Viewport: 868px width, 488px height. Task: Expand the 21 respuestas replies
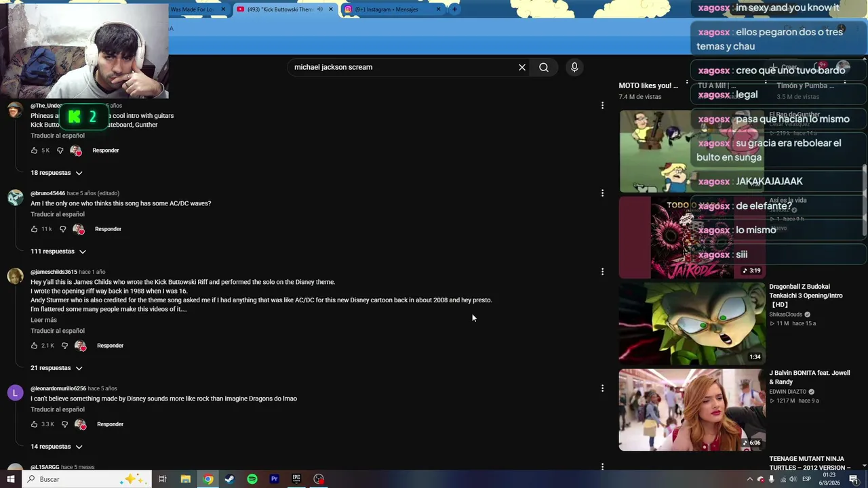tap(56, 368)
